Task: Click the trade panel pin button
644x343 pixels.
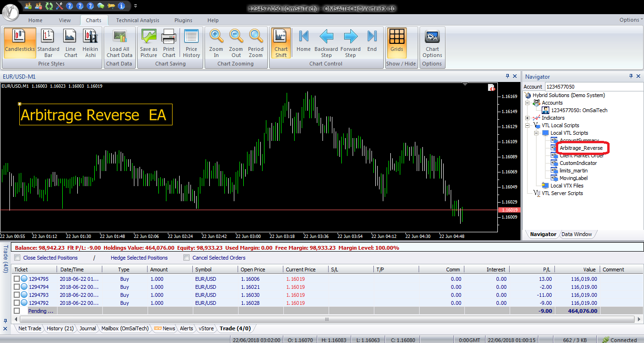Action: click(x=5, y=320)
